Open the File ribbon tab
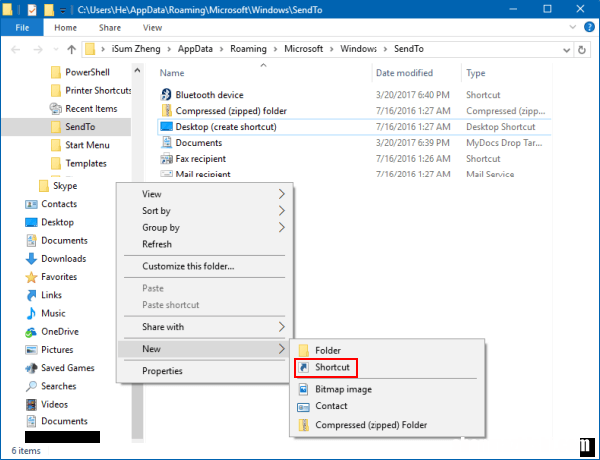Image resolution: width=600 pixels, height=460 pixels. tap(22, 28)
